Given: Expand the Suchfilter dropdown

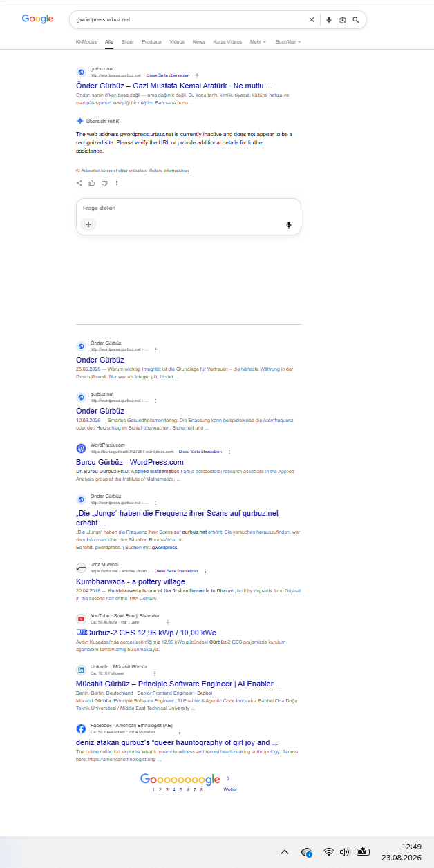Looking at the screenshot, I should [288, 42].
